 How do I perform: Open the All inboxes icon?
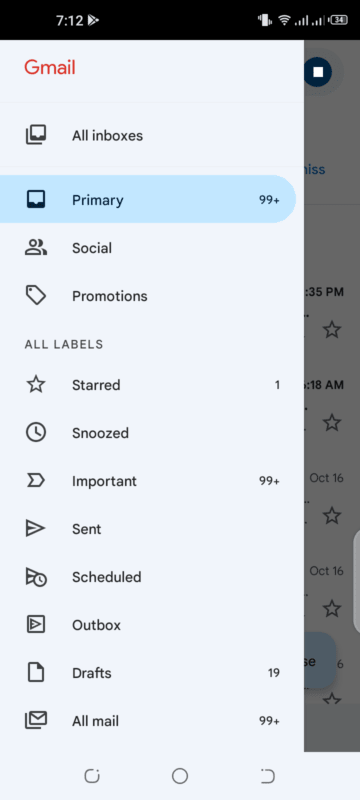(x=36, y=136)
